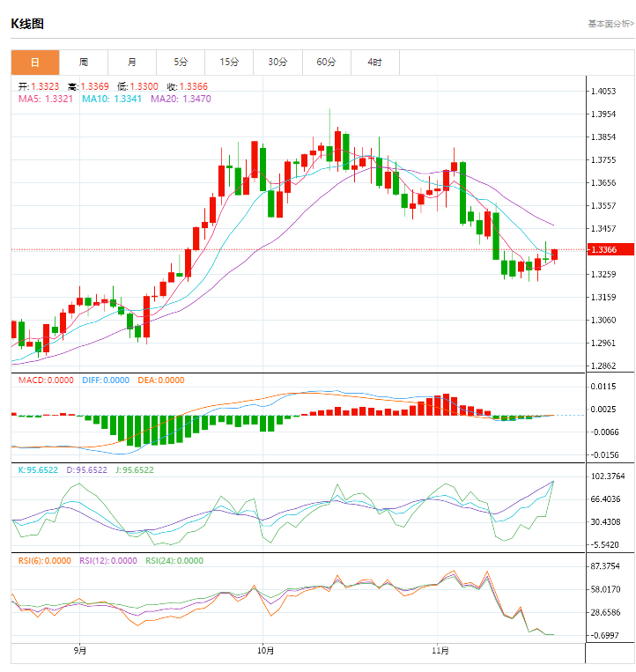
Task: Select the 60分 timeframe tab
Action: tap(326, 63)
